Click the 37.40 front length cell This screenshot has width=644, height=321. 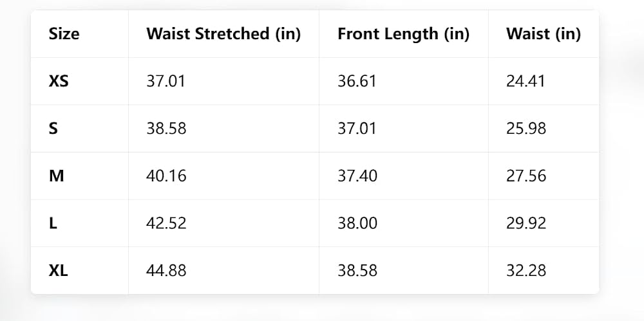click(x=357, y=176)
